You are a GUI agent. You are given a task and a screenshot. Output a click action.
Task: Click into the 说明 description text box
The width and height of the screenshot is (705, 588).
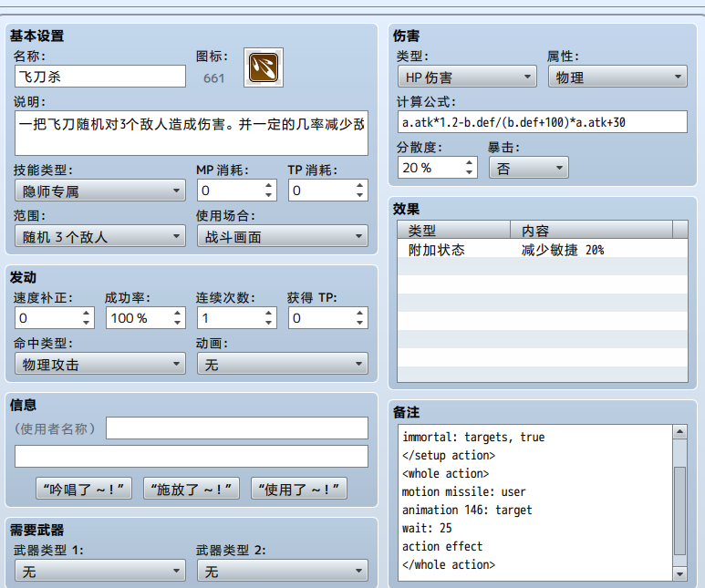pos(192,133)
